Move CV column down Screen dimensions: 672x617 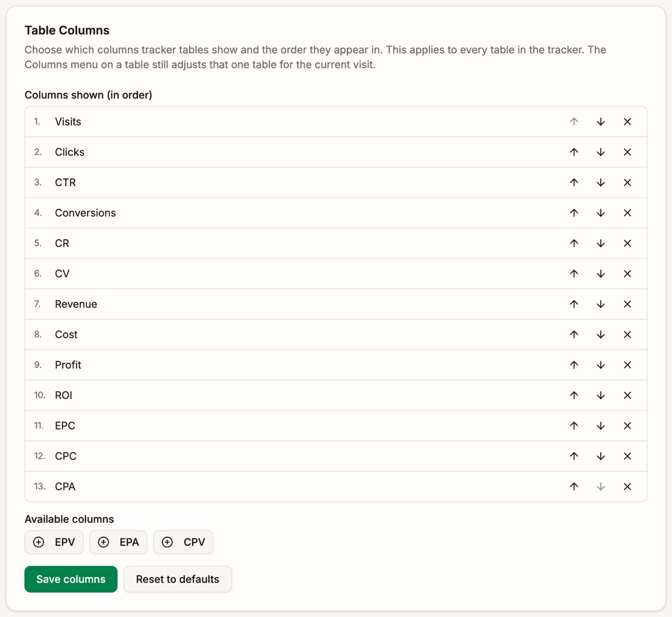600,273
